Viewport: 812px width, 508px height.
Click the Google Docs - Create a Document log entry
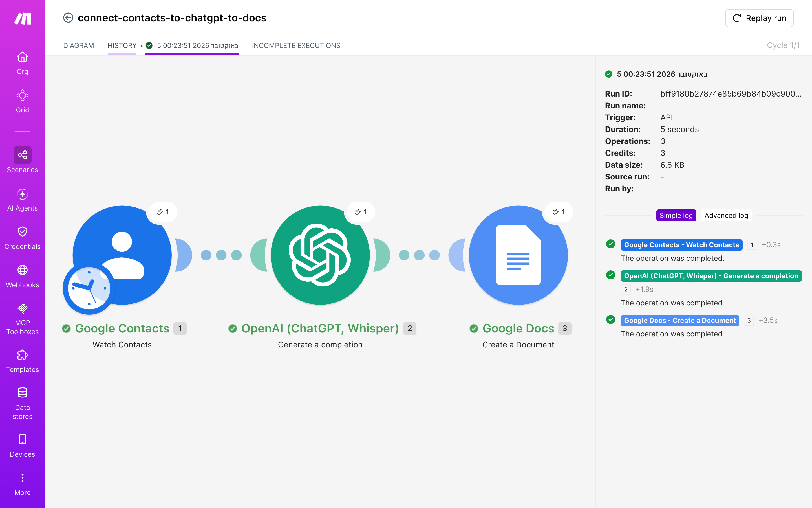point(680,321)
